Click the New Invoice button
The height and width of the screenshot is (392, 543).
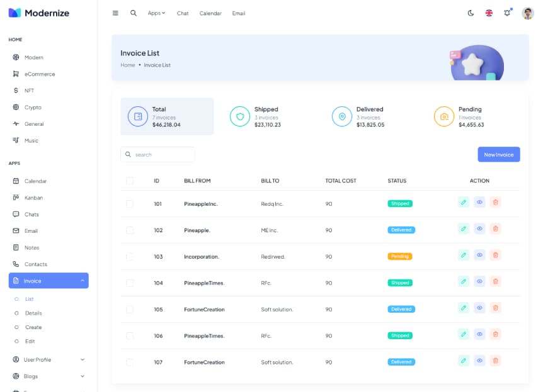click(498, 155)
